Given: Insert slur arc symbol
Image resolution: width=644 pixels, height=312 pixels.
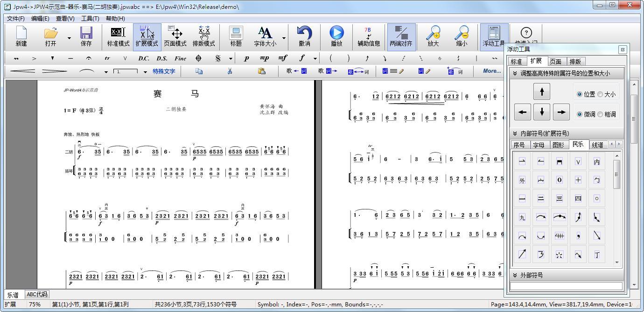Looking at the screenshot, I should (87, 71).
